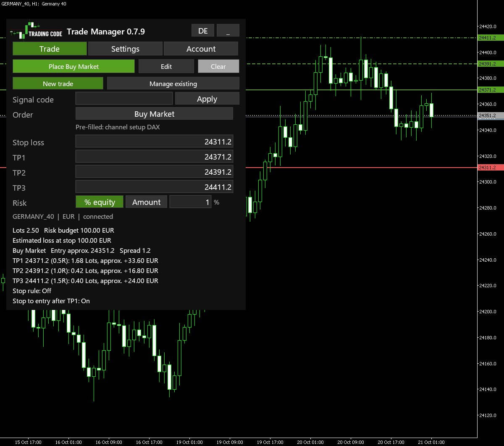This screenshot has width=504, height=446.
Task: Click the 24420.0 price axis label
Action: click(487, 26)
